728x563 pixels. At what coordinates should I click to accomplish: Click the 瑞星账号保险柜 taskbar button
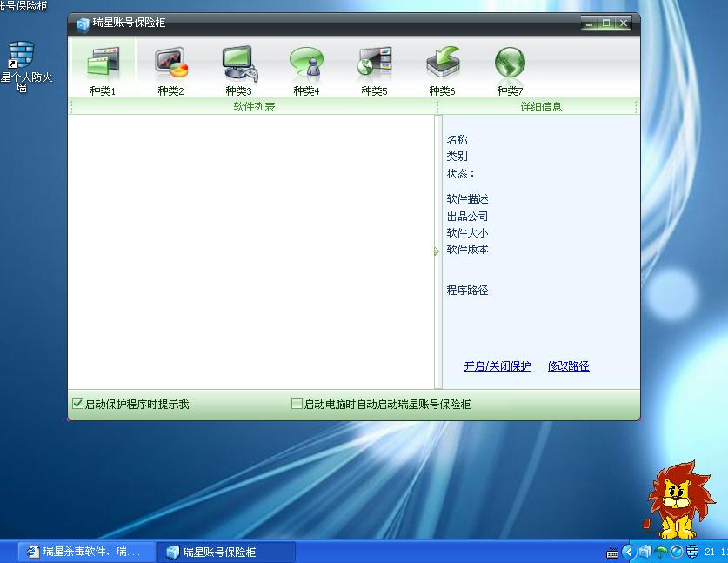point(226,552)
